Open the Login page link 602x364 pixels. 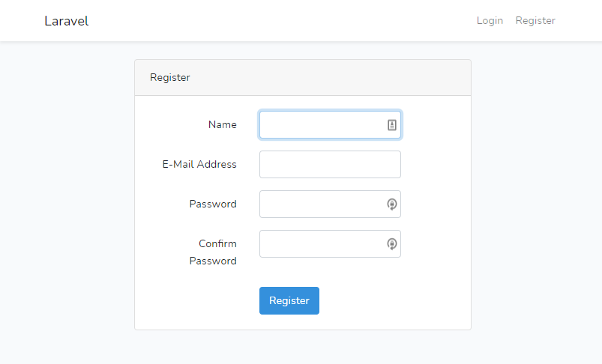(490, 20)
